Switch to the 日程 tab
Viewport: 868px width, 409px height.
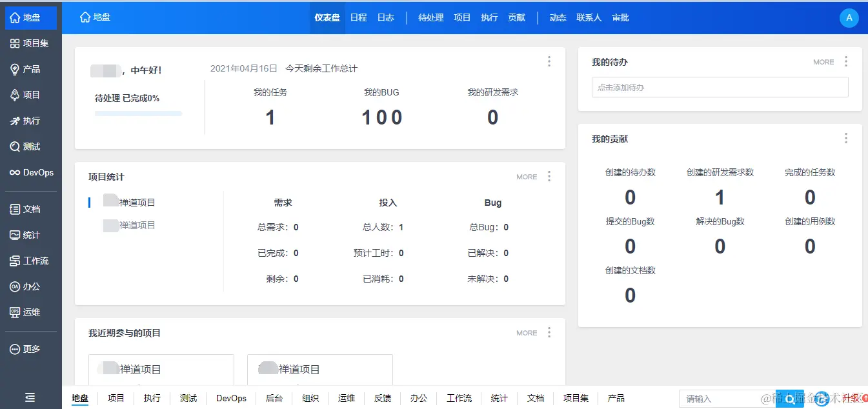pos(359,17)
